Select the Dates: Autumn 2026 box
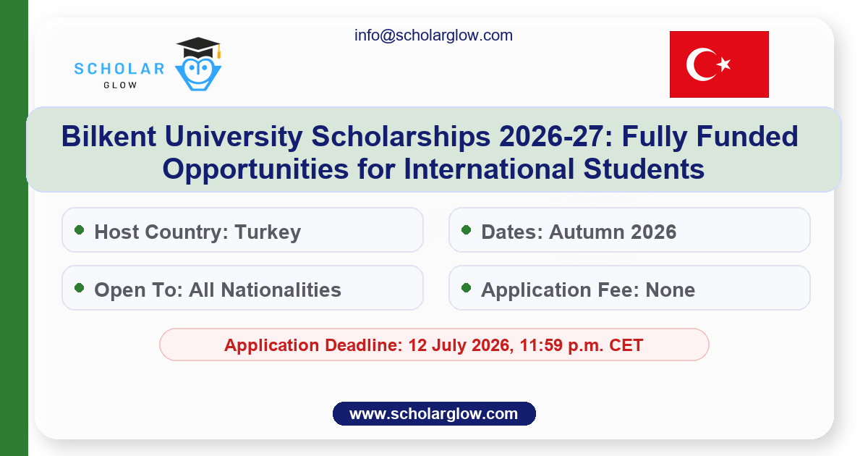 pos(629,231)
